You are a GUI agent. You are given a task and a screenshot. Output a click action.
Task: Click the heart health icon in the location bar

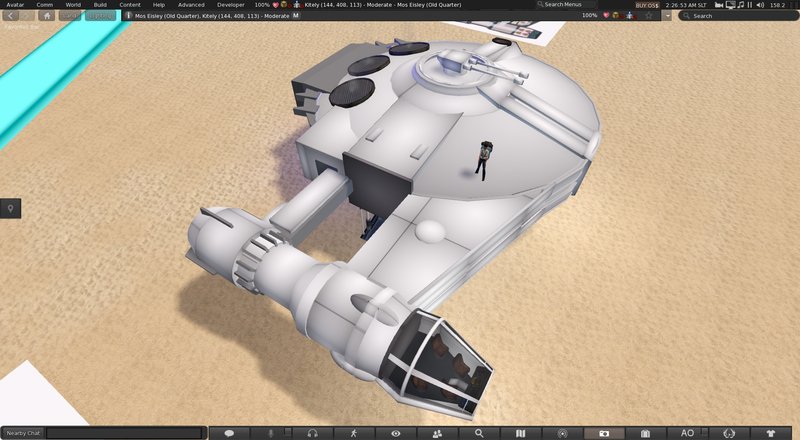(x=606, y=16)
